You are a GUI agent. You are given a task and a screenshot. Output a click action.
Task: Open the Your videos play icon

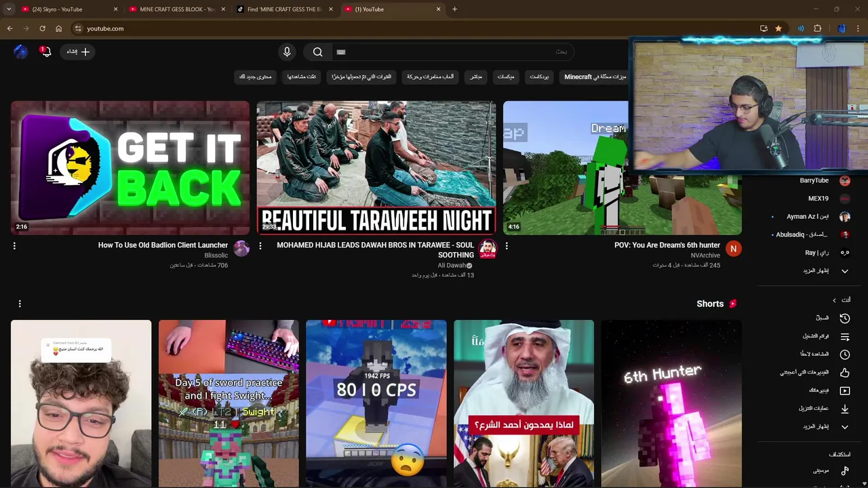coord(845,390)
